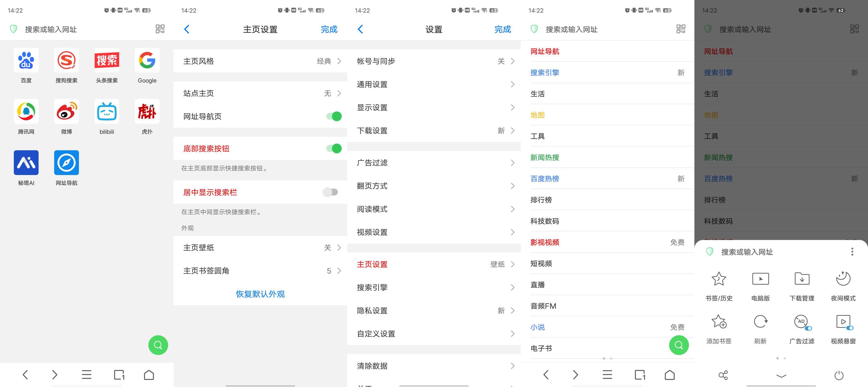Click the address bar on homepage
Image resolution: width=868 pixels, height=387 pixels.
tap(86, 29)
